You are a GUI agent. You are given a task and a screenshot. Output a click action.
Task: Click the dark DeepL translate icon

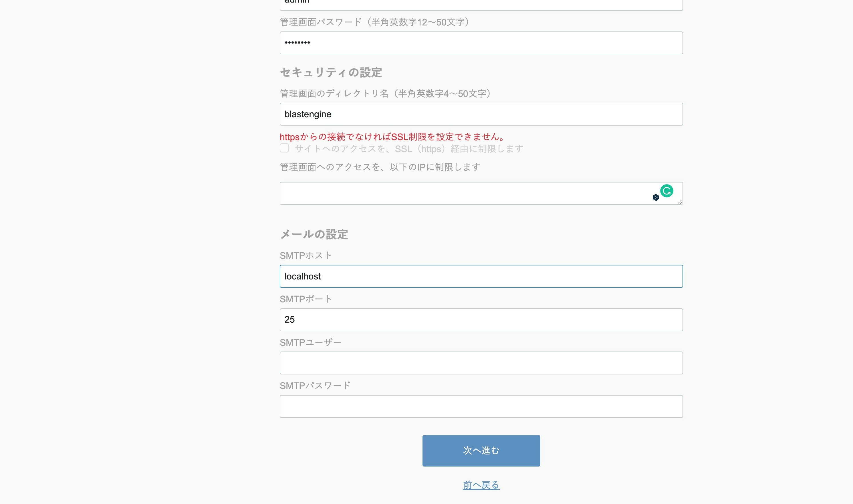click(x=655, y=198)
